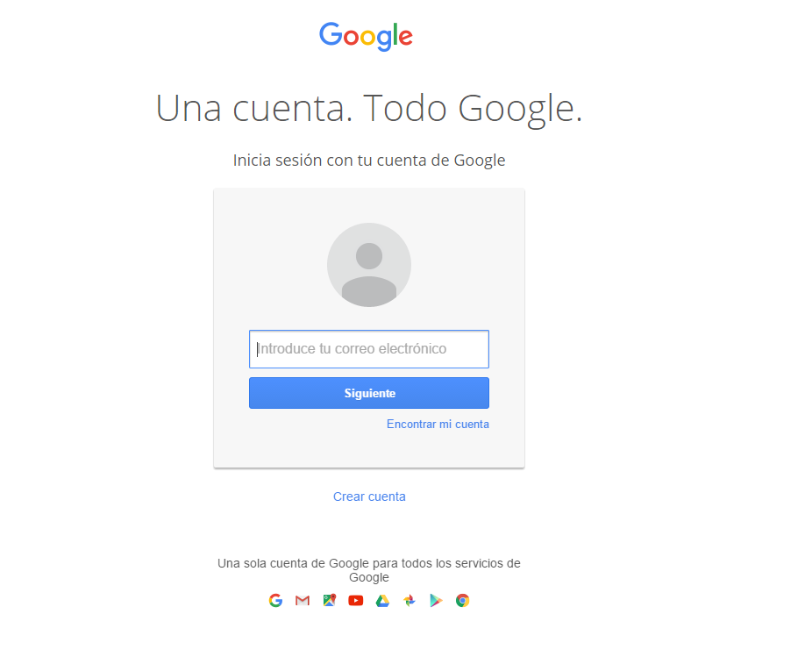Open the Google 'G' service icon

[275, 600]
